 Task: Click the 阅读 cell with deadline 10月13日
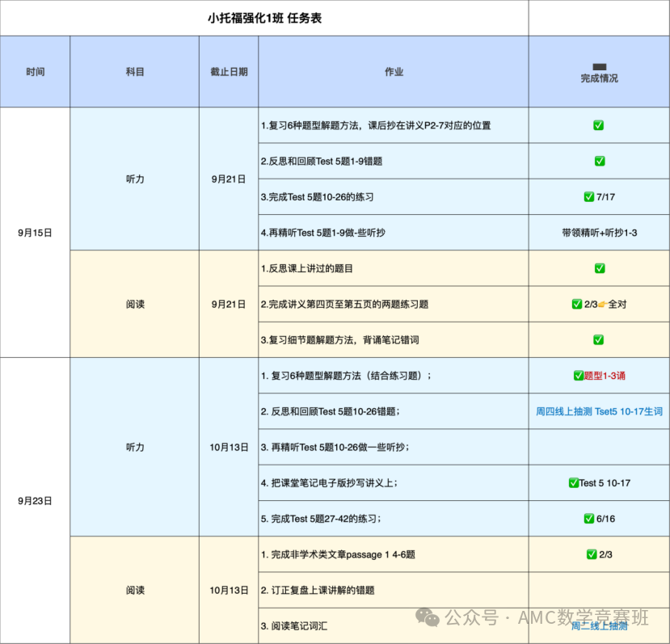click(135, 590)
